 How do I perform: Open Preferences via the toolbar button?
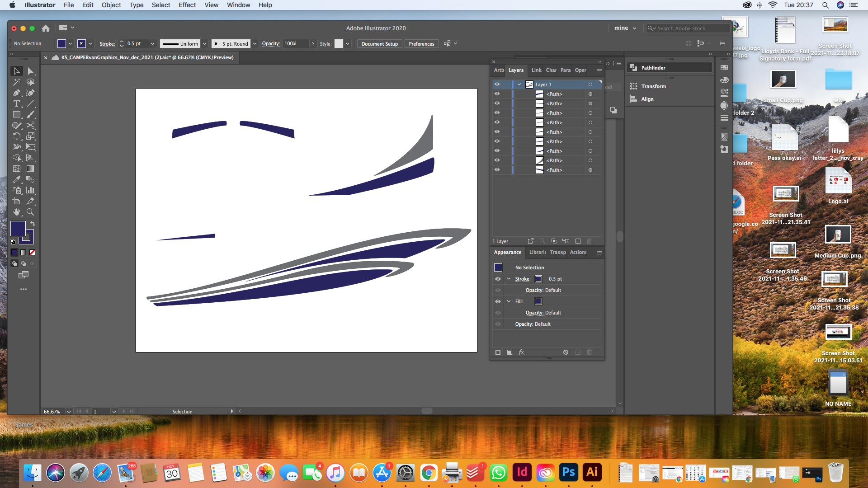click(421, 43)
